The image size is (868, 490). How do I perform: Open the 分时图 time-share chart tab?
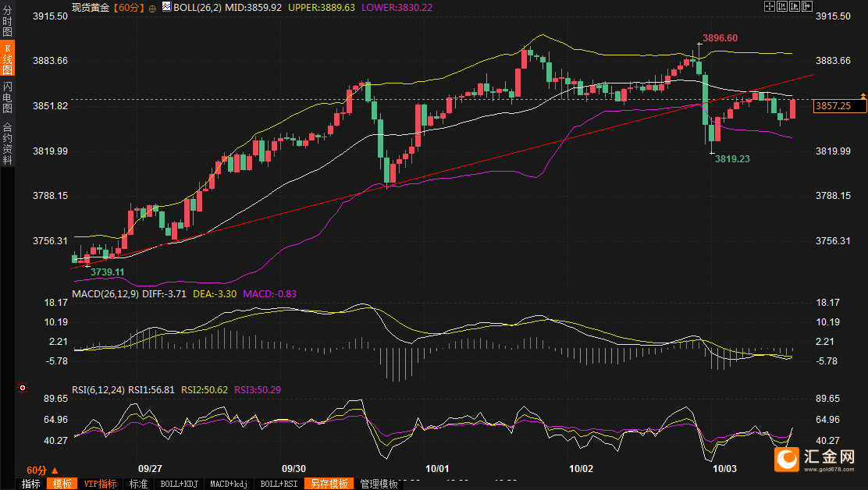pyautogui.click(x=7, y=21)
